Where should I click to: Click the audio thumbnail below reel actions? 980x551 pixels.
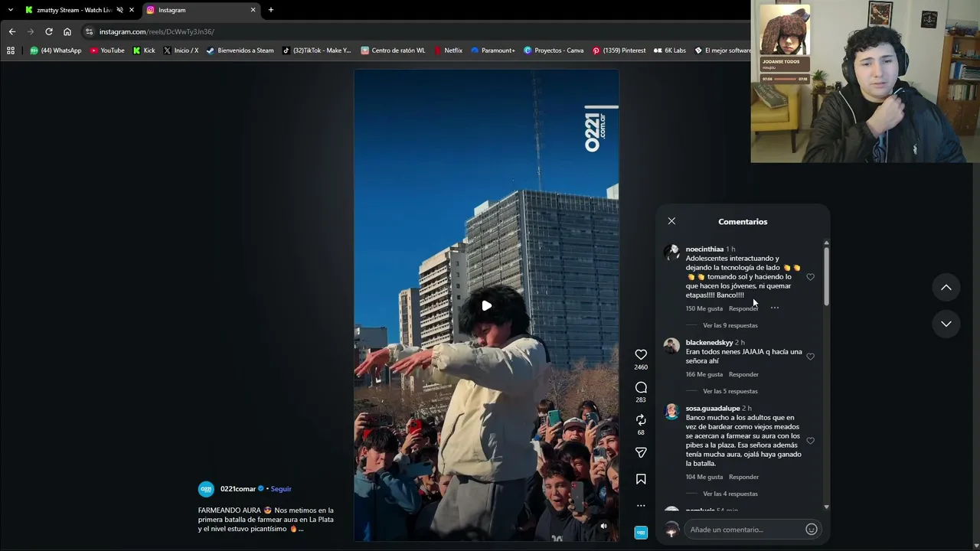pos(641,532)
